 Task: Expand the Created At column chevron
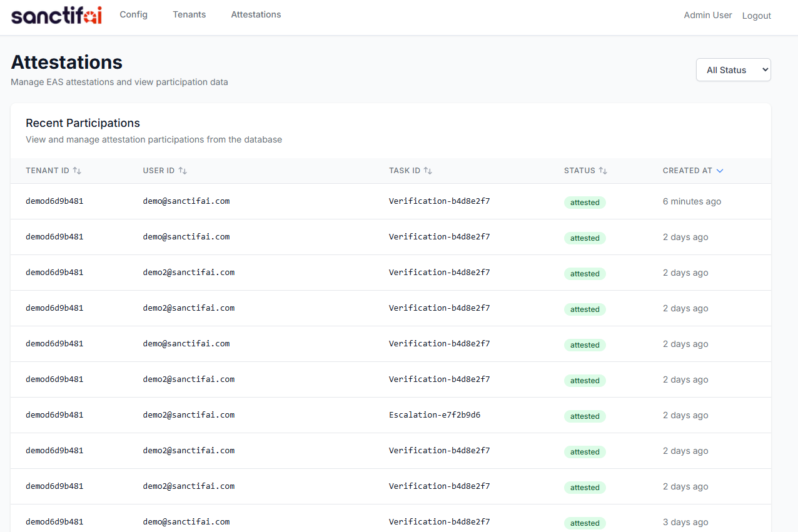coord(720,170)
